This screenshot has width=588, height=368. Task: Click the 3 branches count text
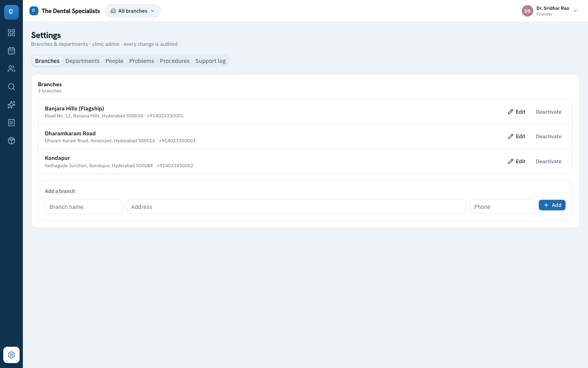click(x=49, y=91)
